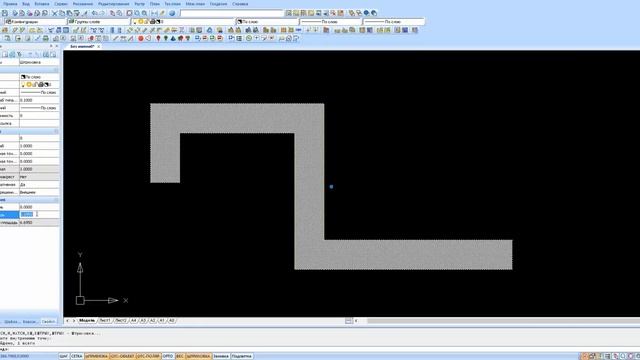The image size is (640, 360).
Task: Toggle оПРИВЯЗКА object snap
Action: coord(97,356)
